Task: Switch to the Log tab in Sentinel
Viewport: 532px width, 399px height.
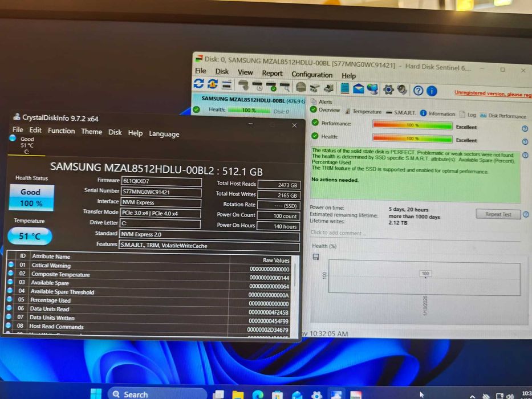Action: click(468, 115)
